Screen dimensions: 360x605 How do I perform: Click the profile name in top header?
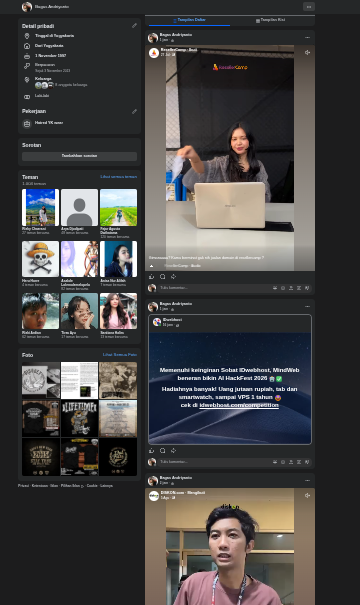(52, 7)
